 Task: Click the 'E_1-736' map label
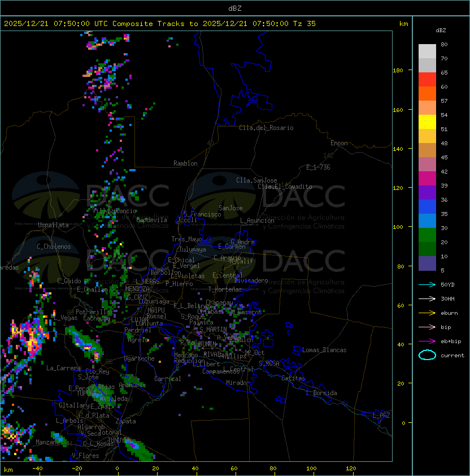pos(318,167)
